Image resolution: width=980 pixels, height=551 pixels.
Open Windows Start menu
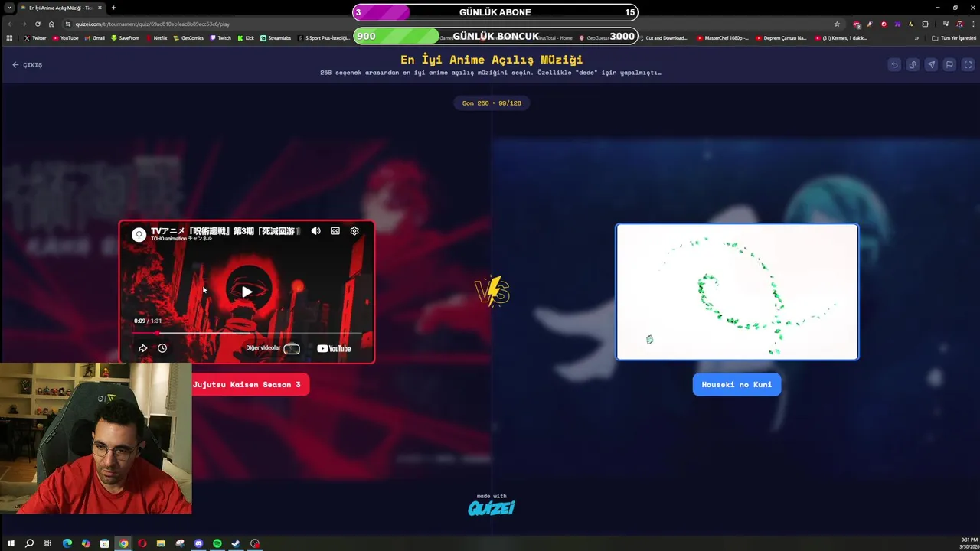coord(11,543)
